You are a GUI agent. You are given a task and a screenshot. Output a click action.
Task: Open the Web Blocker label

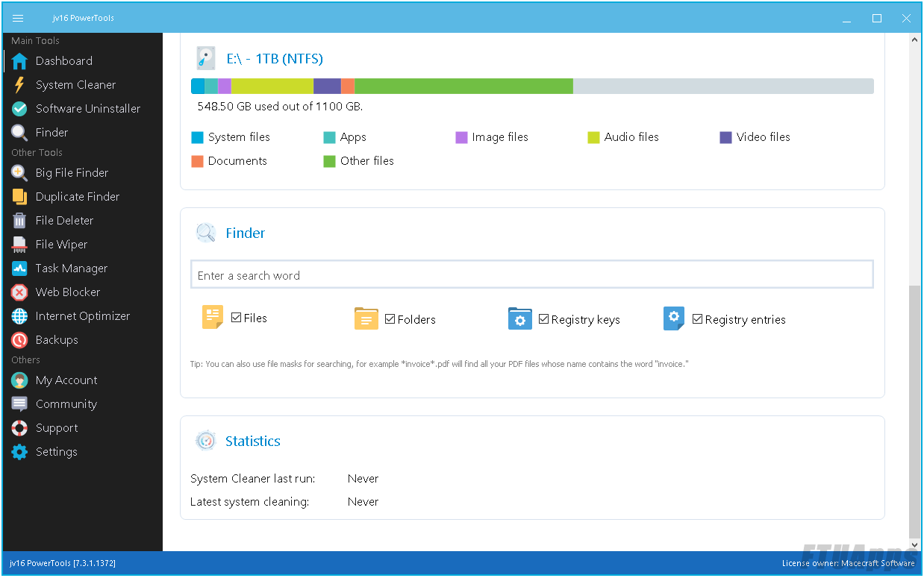point(68,292)
